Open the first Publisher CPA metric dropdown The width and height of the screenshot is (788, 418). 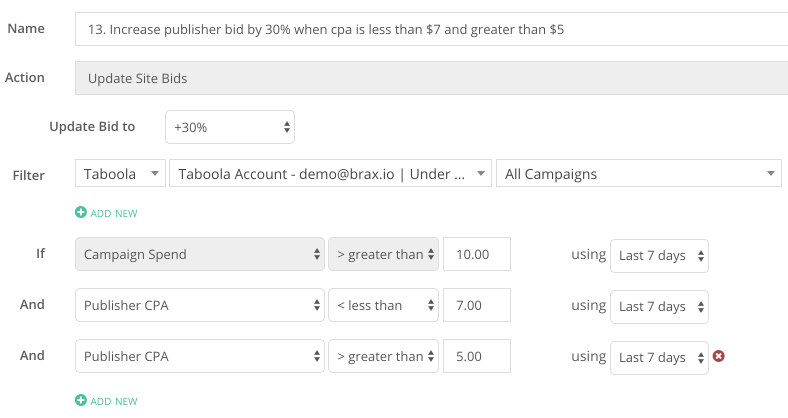coord(200,305)
